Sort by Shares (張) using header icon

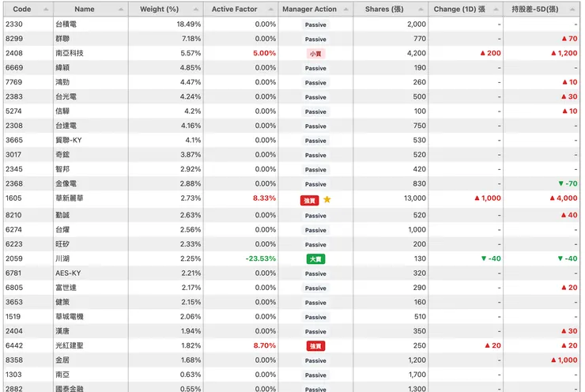pyautogui.click(x=419, y=9)
